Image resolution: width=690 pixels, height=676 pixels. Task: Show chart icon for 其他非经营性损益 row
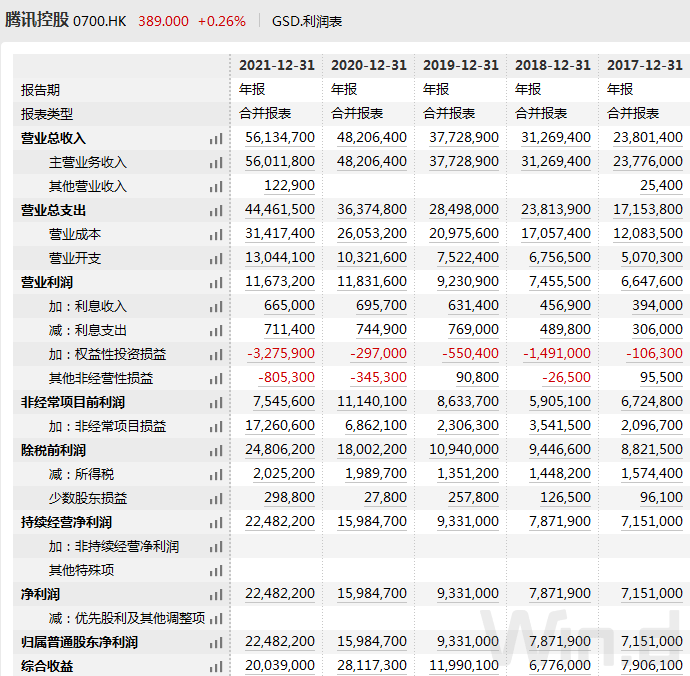tap(216, 379)
